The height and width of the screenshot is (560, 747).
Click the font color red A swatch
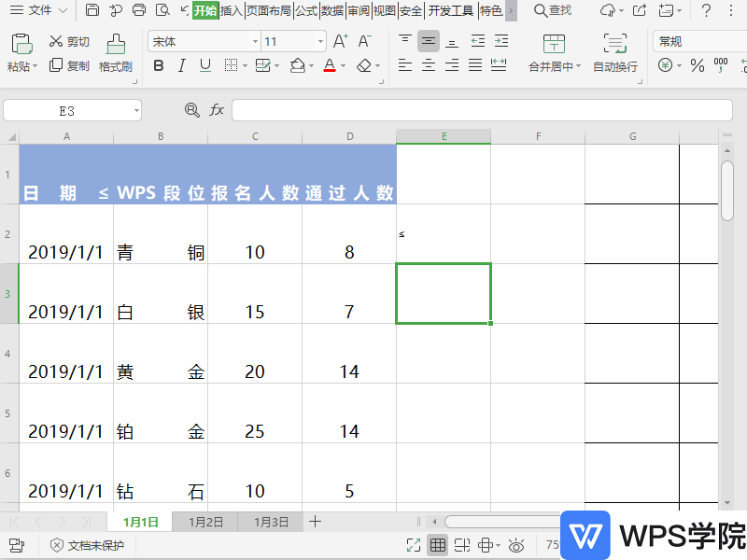point(329,65)
